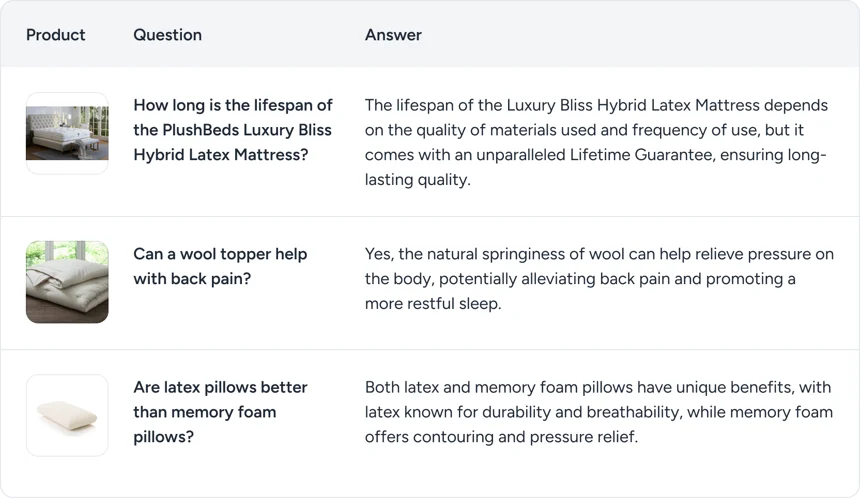Open the PlushBeds Luxury Bliss lifespan question
The width and height of the screenshot is (860, 498).
(x=233, y=130)
